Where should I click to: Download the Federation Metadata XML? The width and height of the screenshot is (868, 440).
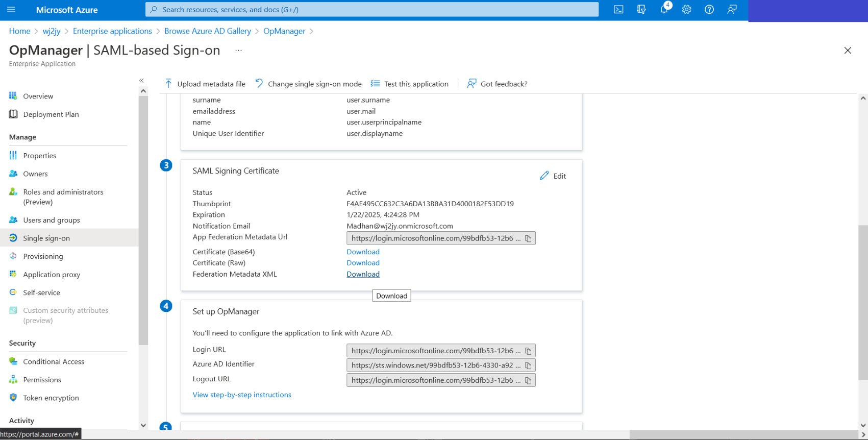(363, 274)
